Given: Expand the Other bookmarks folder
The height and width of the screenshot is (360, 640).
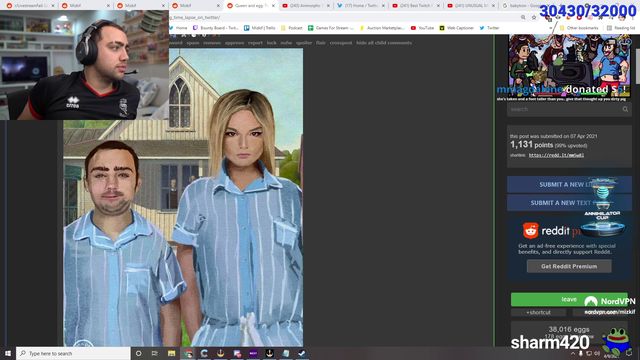Looking at the screenshot, I should pyautogui.click(x=579, y=28).
